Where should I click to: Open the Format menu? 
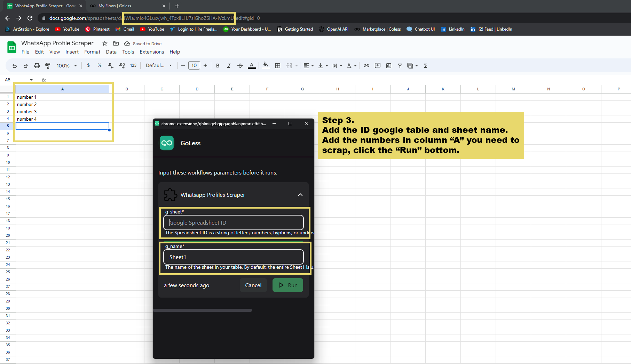tap(92, 52)
